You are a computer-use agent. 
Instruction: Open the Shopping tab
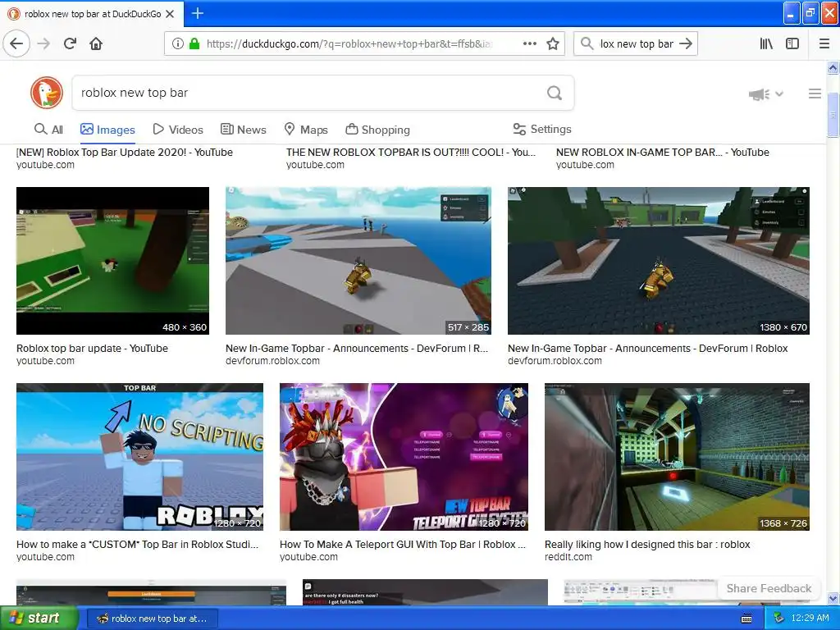coord(377,130)
